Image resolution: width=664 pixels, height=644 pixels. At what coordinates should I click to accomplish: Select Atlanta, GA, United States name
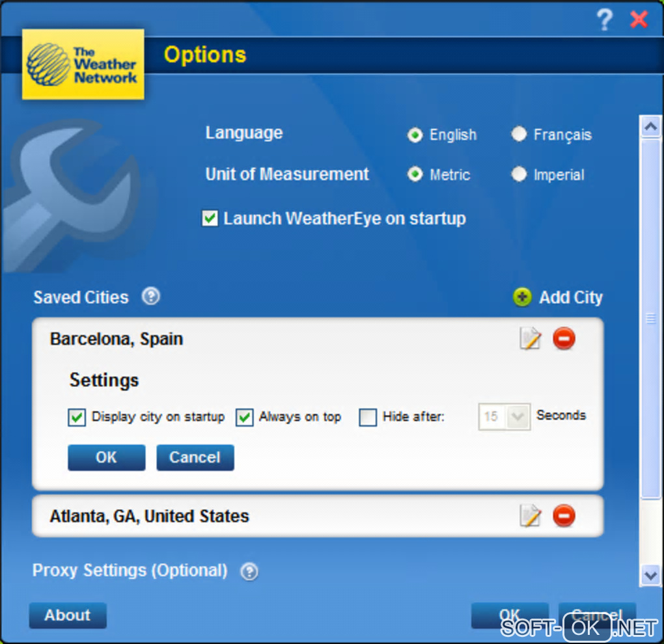click(x=150, y=517)
